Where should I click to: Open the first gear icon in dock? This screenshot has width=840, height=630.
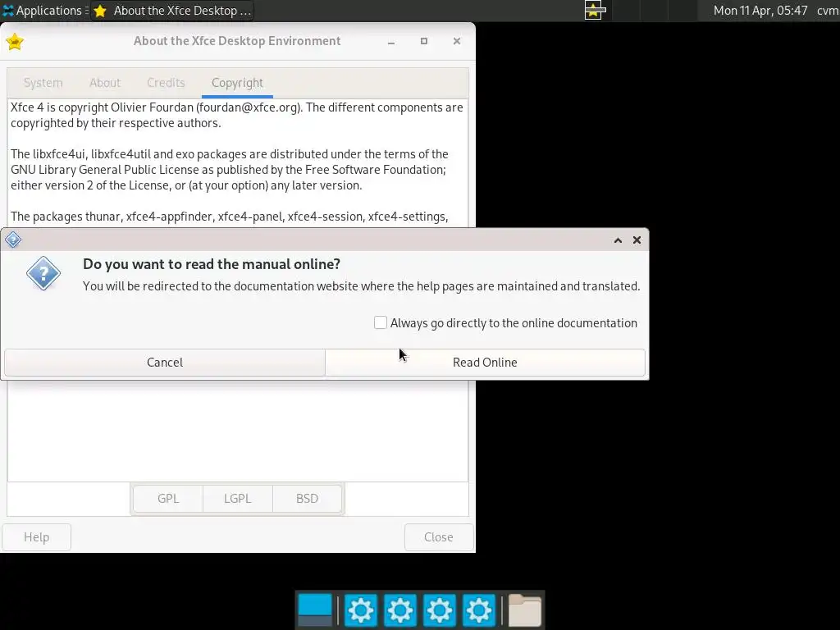pos(361,610)
